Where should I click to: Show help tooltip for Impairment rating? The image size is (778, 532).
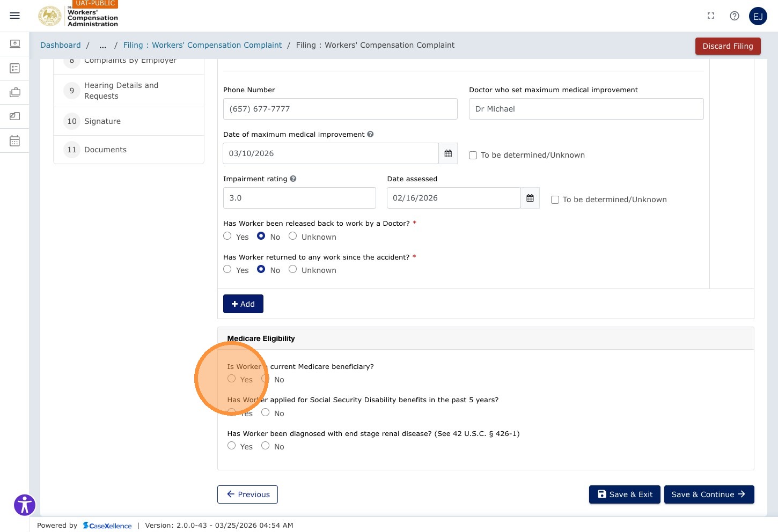pos(293,179)
